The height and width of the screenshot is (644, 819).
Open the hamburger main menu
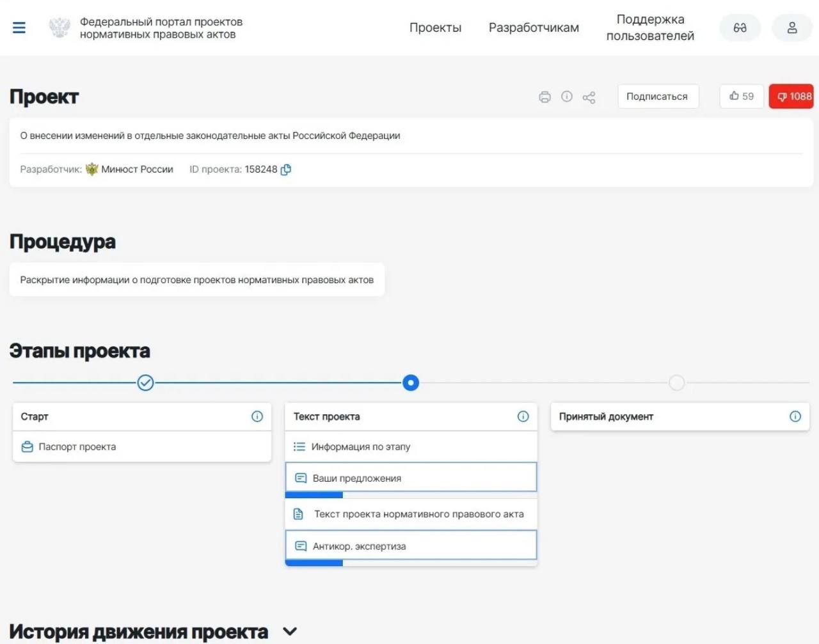19,27
